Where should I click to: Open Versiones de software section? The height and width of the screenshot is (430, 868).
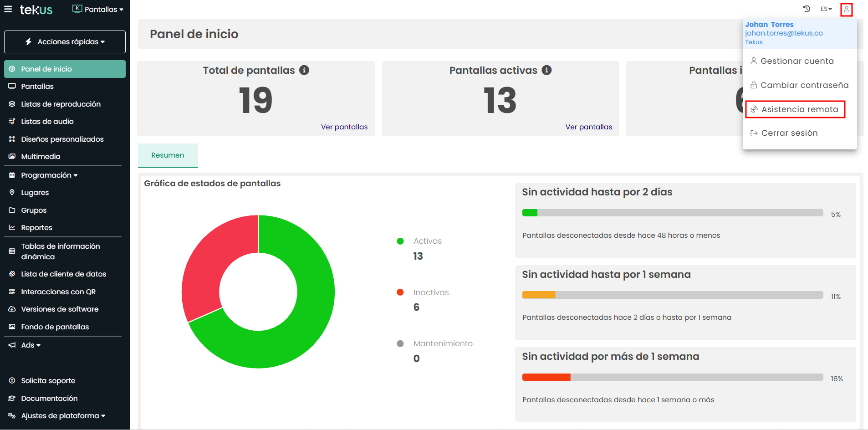[59, 309]
